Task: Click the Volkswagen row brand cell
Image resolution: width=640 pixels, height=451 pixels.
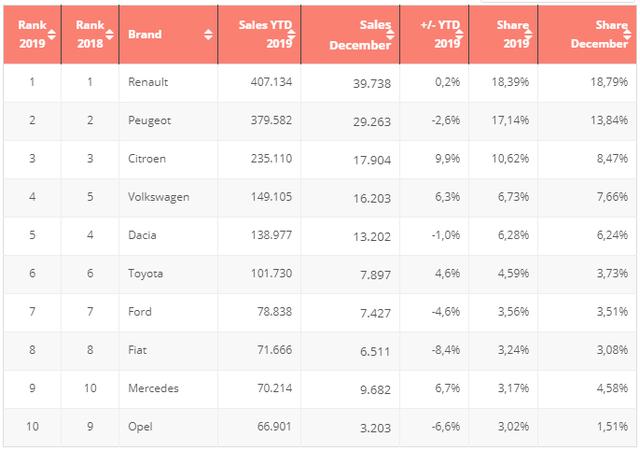Action: coord(158,197)
